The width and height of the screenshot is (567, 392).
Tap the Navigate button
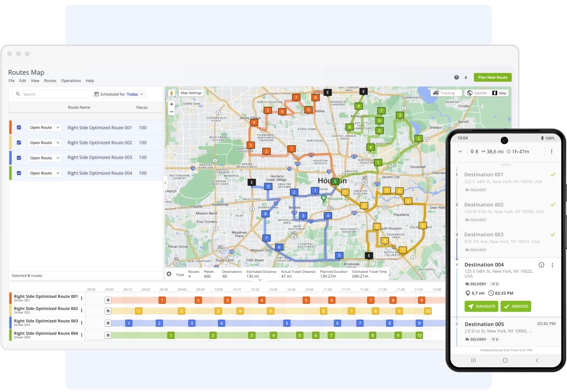click(x=481, y=306)
